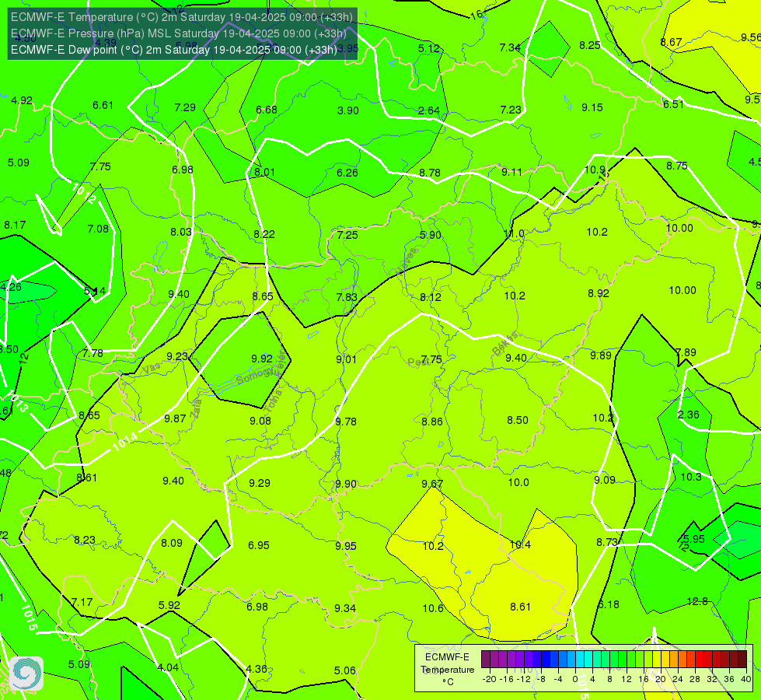The height and width of the screenshot is (700, 761).
Task: Click the dew point value 8.67
Action: tap(671, 42)
